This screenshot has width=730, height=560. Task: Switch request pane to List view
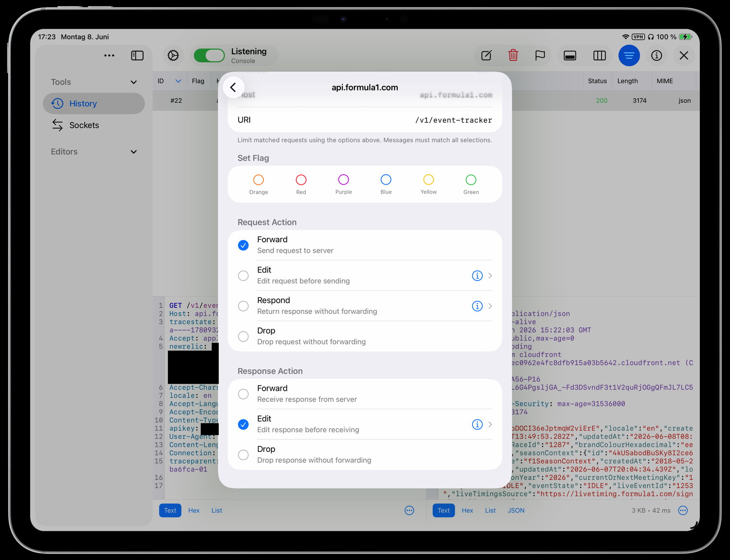click(x=217, y=511)
